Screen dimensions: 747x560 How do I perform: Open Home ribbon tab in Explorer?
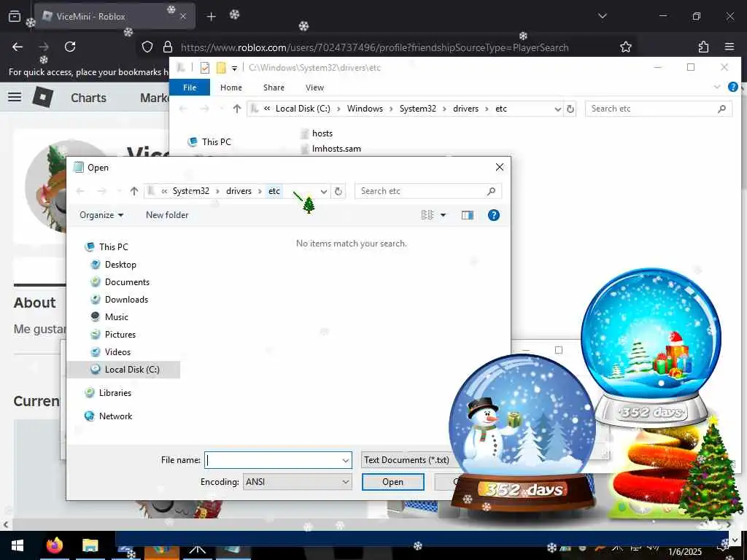click(231, 87)
